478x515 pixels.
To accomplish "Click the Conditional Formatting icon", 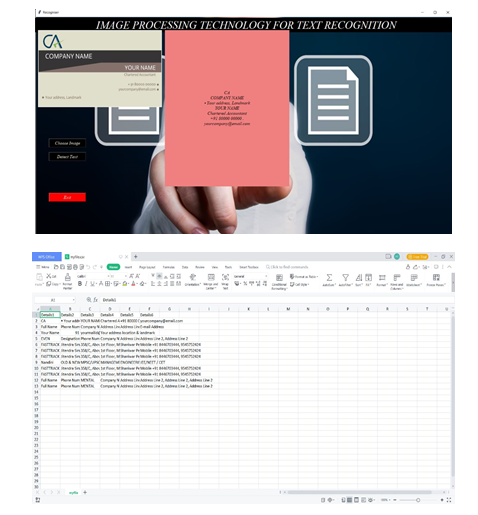I will 279,277.
